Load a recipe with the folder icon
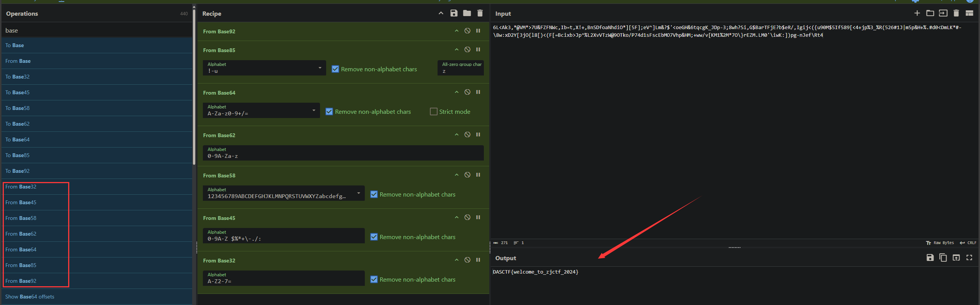 pyautogui.click(x=467, y=13)
